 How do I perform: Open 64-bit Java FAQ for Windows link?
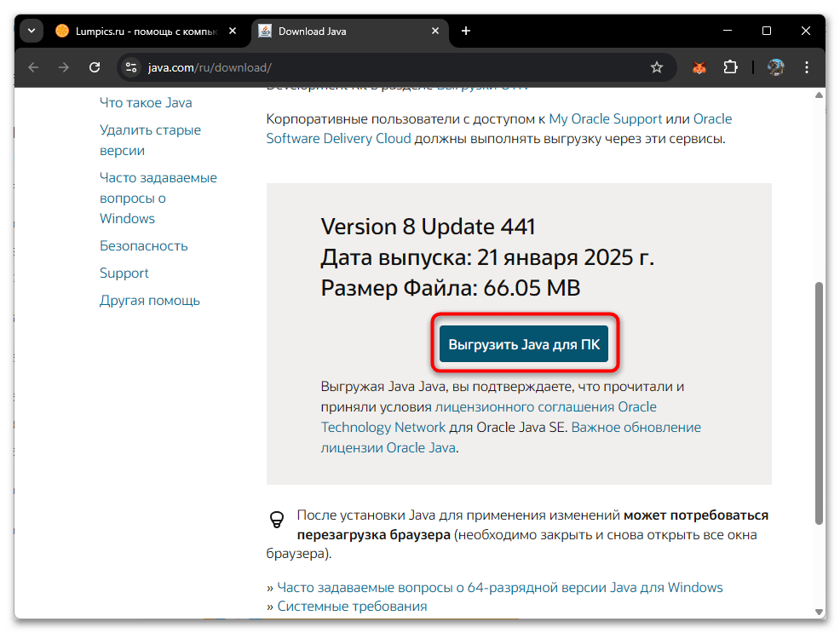click(x=500, y=588)
